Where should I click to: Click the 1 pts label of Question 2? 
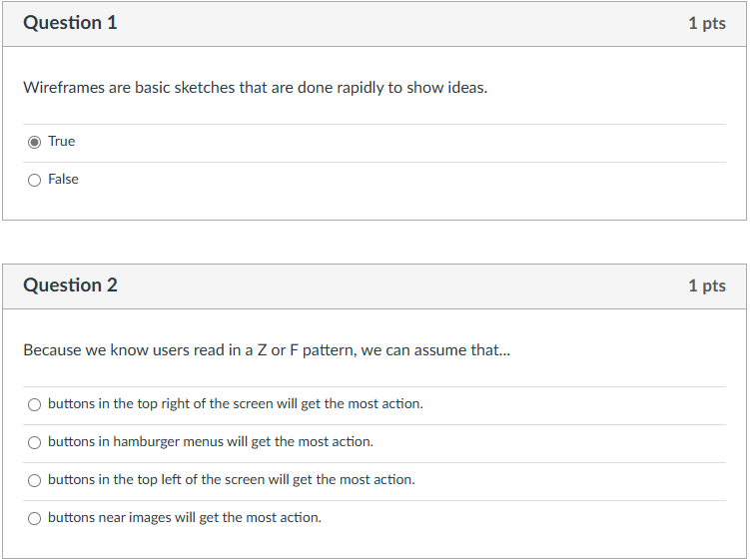(707, 285)
